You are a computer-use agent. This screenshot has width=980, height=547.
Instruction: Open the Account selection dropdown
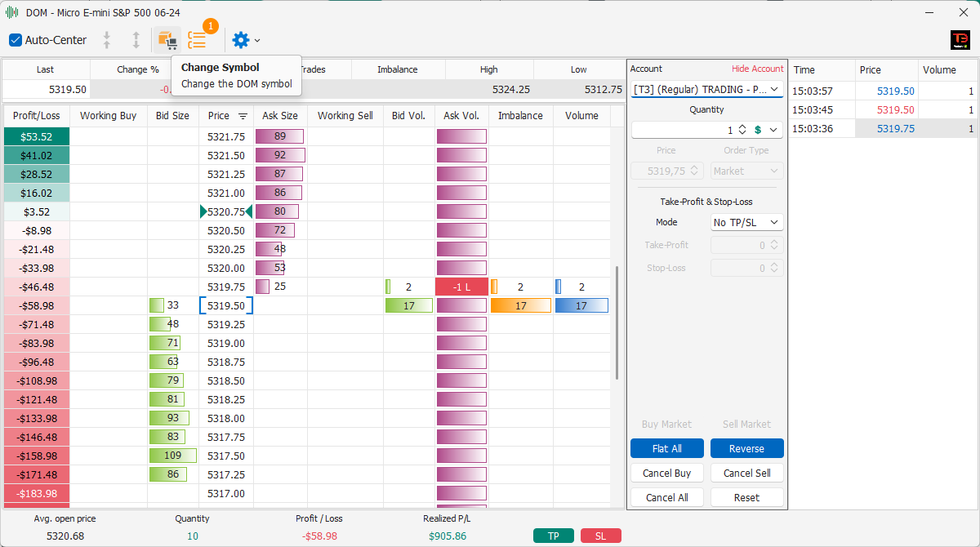click(x=707, y=89)
